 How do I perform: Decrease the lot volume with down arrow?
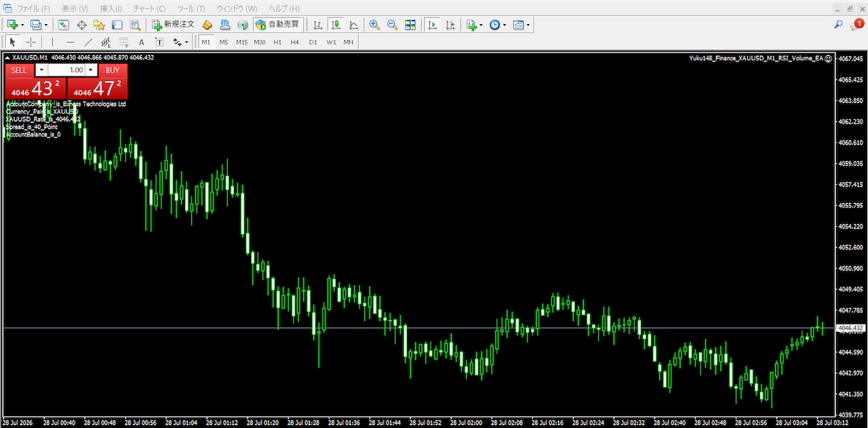pyautogui.click(x=41, y=70)
